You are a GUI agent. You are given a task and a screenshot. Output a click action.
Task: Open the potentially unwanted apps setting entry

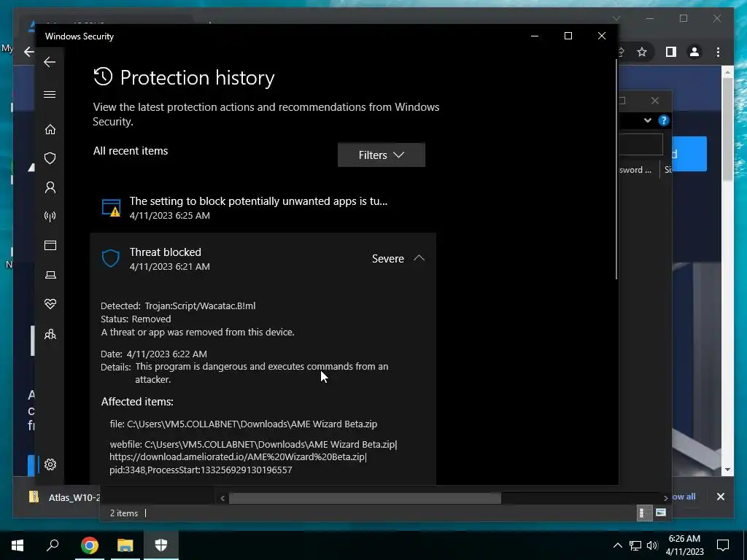(263, 208)
